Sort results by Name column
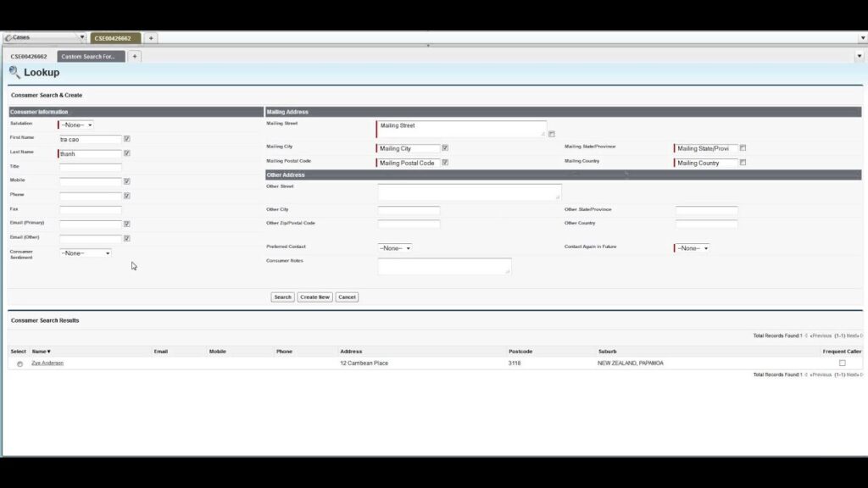The width and height of the screenshot is (868, 488). pos(41,352)
